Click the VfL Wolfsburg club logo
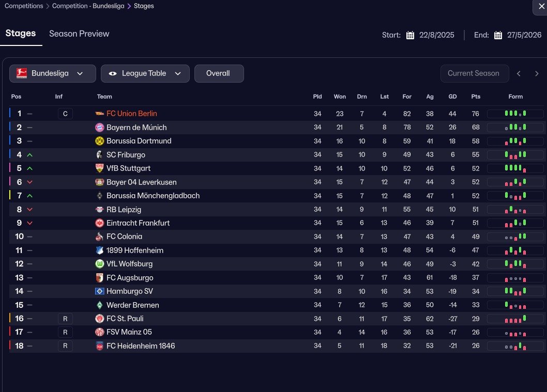This screenshot has width=547, height=392. point(100,264)
